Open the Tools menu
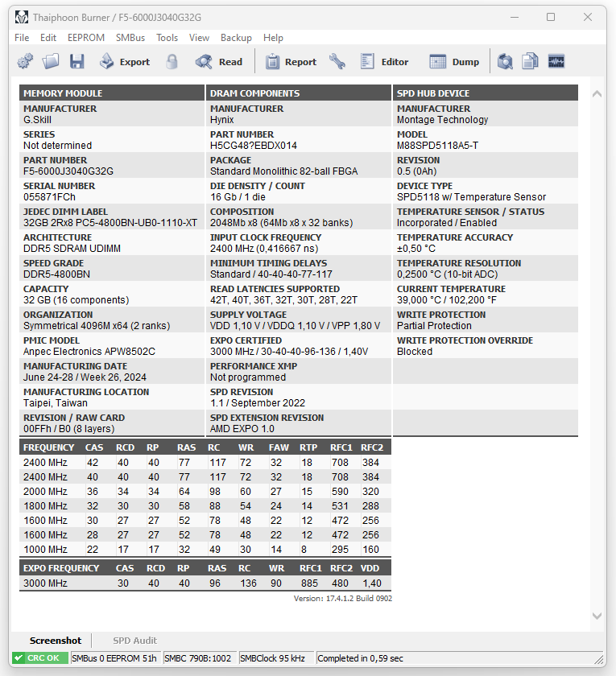The image size is (616, 676). tap(167, 38)
